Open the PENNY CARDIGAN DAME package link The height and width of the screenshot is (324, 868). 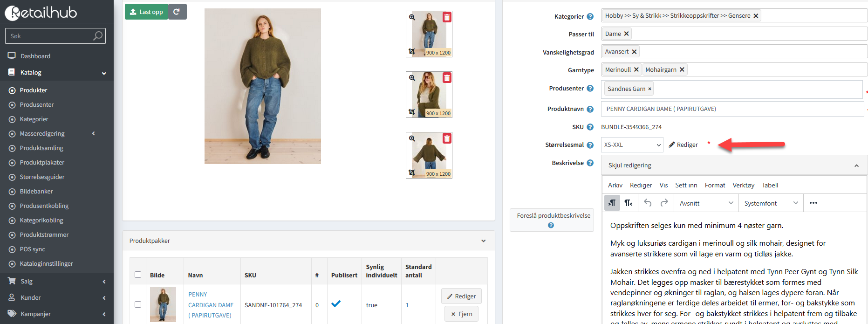pos(211,305)
